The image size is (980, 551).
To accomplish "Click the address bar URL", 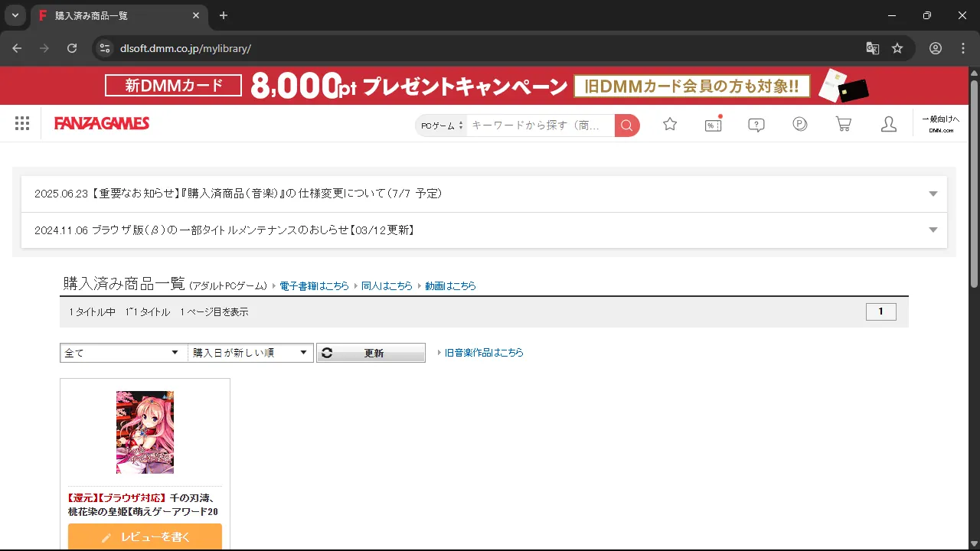I will point(185,48).
